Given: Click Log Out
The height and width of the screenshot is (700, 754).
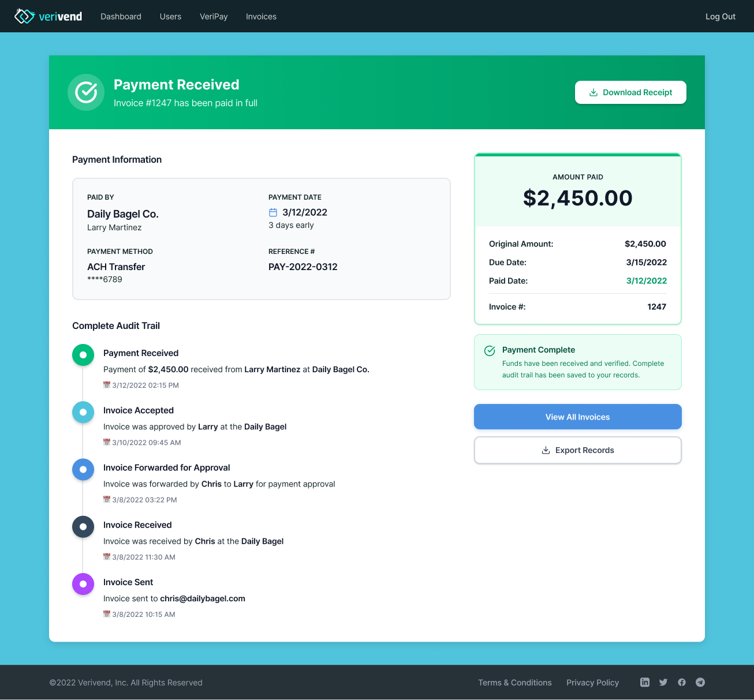Looking at the screenshot, I should (x=721, y=16).
